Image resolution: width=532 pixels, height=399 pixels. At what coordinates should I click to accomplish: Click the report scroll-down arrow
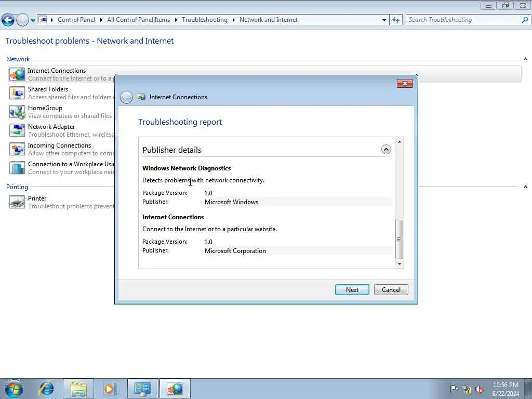pos(400,264)
